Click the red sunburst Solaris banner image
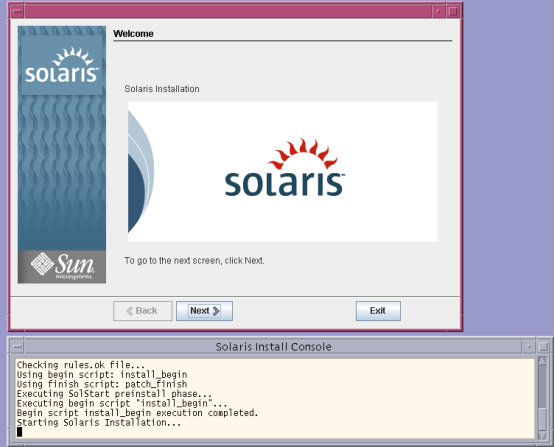The image size is (555, 447). [282, 172]
